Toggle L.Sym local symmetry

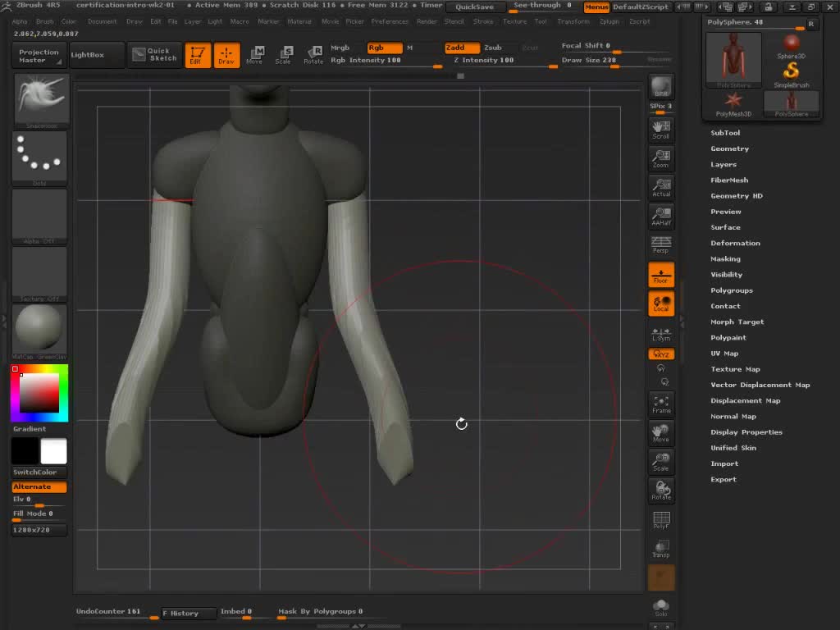(x=661, y=335)
